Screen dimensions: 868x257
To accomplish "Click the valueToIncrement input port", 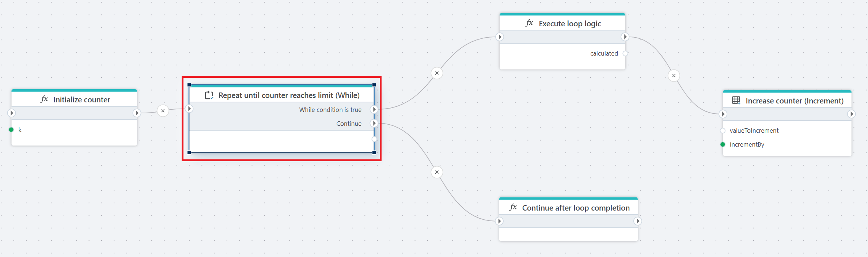I will pyautogui.click(x=723, y=131).
